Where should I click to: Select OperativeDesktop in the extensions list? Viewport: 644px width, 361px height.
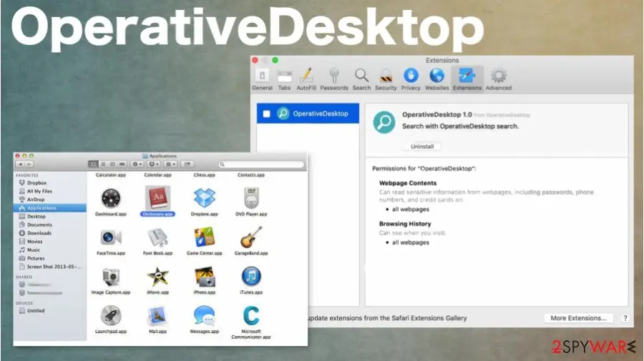(308, 114)
